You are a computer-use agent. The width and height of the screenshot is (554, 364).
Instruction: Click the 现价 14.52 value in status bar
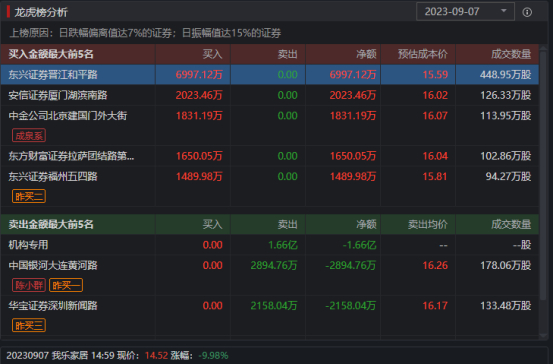(156, 355)
